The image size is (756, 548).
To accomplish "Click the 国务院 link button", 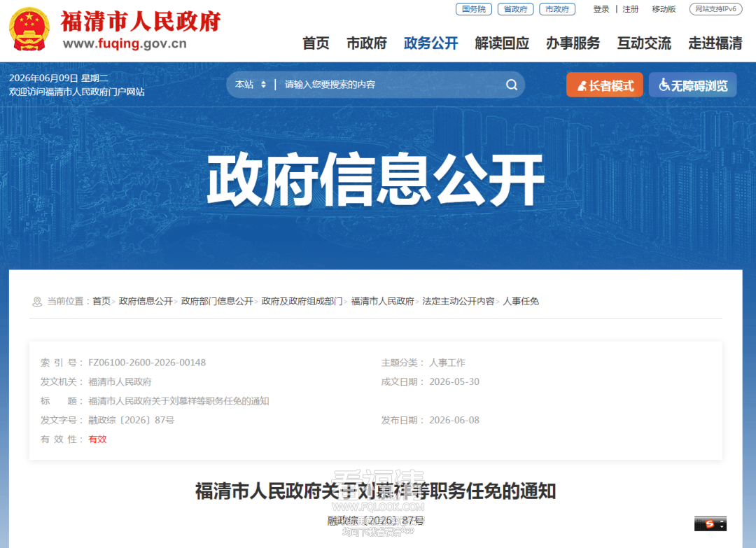I will tap(473, 9).
